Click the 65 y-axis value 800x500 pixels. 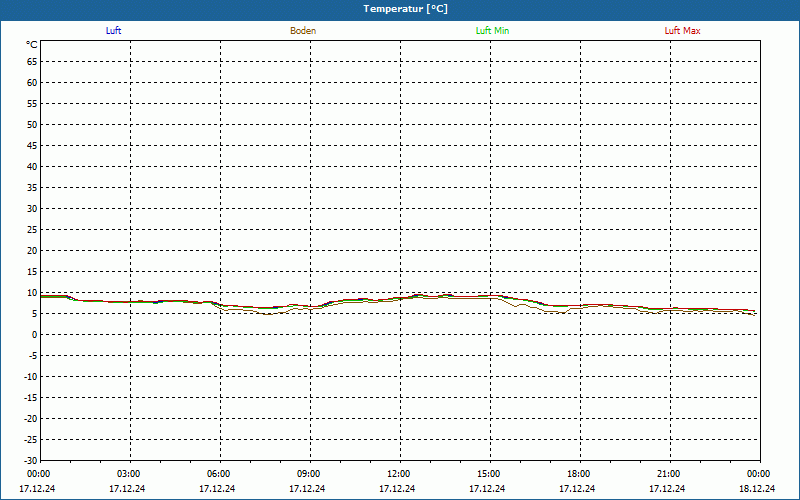coord(32,62)
